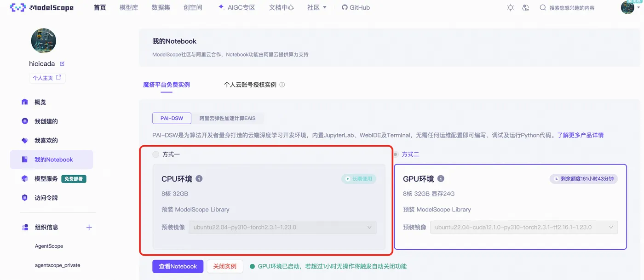Click the AIGC专区 sparkle icon
This screenshot has width=644, height=280.
coord(221,7)
